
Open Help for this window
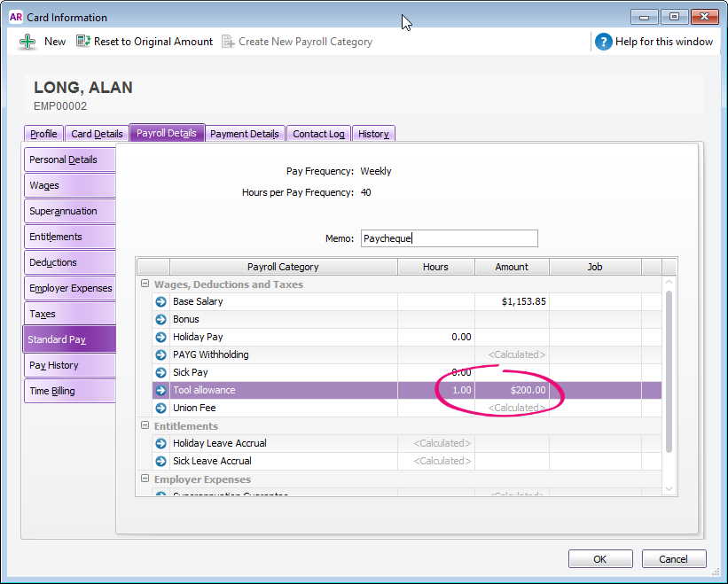(654, 41)
